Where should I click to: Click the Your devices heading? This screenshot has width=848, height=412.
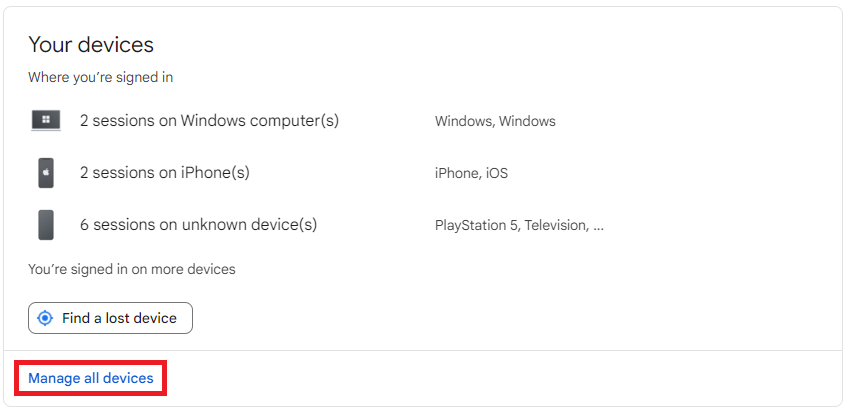(x=91, y=44)
